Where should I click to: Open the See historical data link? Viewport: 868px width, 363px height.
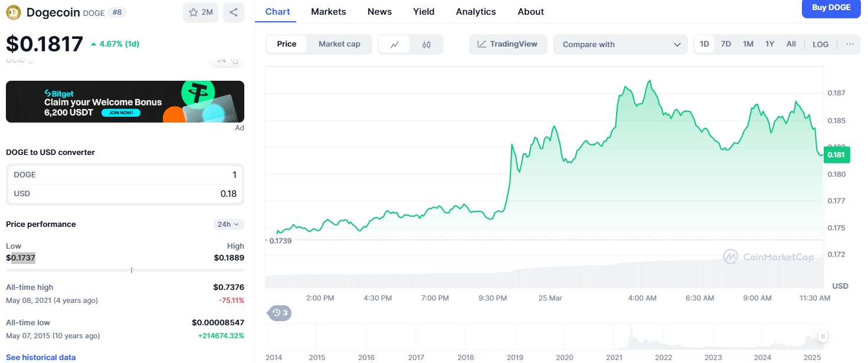point(41,357)
